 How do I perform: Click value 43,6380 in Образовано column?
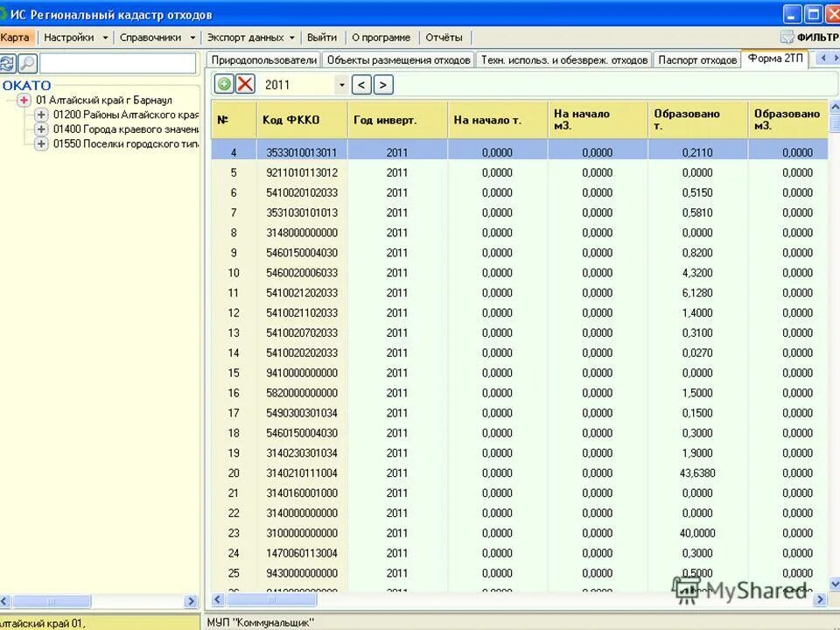click(x=697, y=473)
